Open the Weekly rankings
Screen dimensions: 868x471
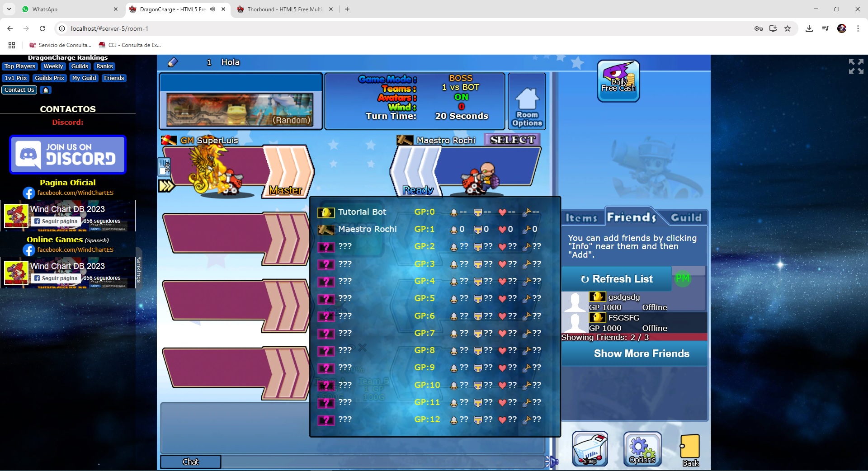[x=53, y=66]
